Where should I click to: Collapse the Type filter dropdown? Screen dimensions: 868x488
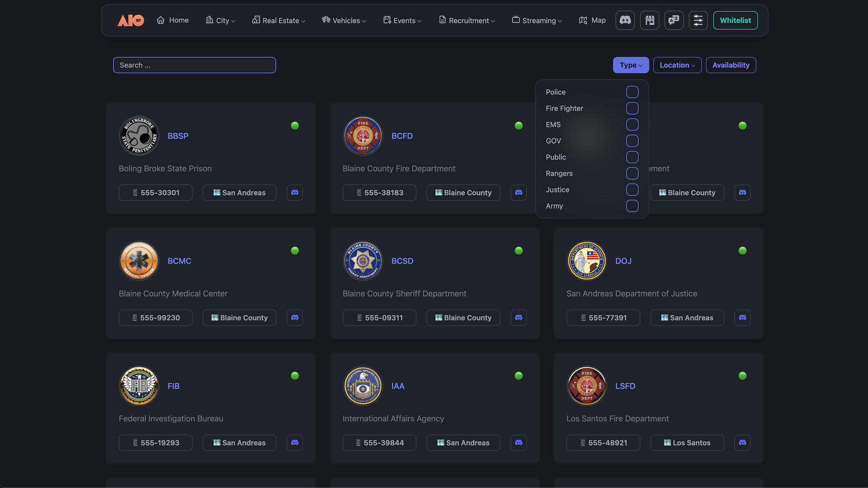point(631,65)
